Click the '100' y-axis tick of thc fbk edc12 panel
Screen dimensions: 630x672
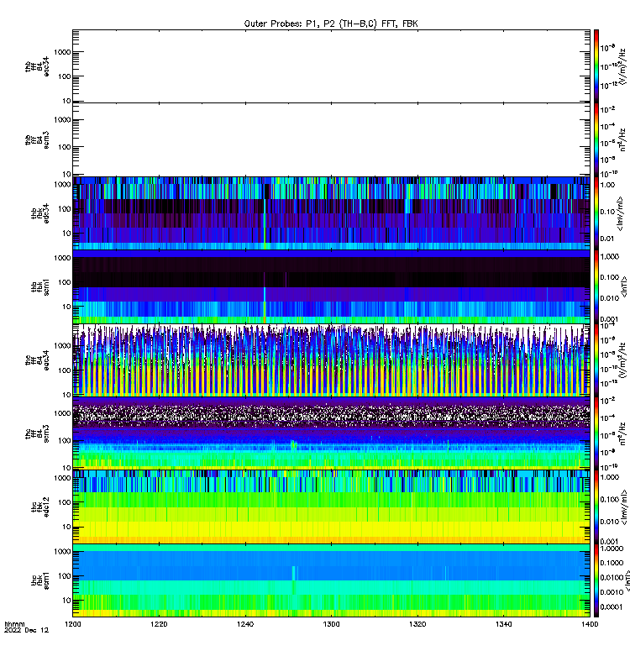(65, 502)
